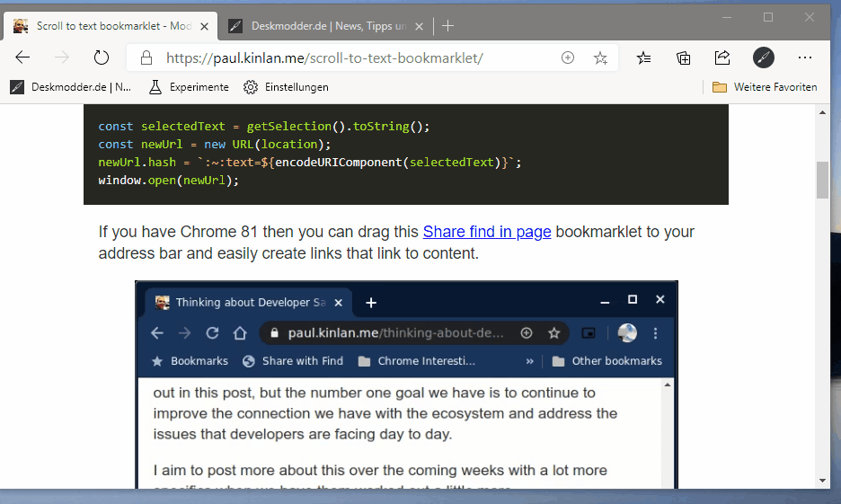Select the Scroll to text bookmarklet tab

pos(110,26)
